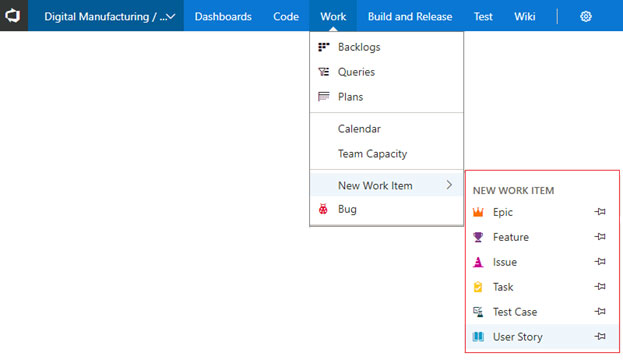This screenshot has width=623, height=360.
Task: Click the orange Epic crown icon
Action: pos(478,212)
